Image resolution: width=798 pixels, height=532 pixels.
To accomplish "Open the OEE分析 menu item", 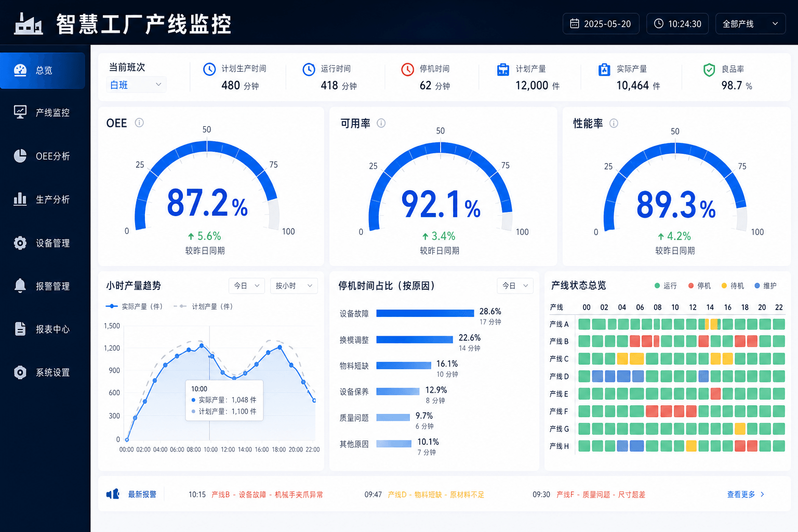I will (x=43, y=156).
